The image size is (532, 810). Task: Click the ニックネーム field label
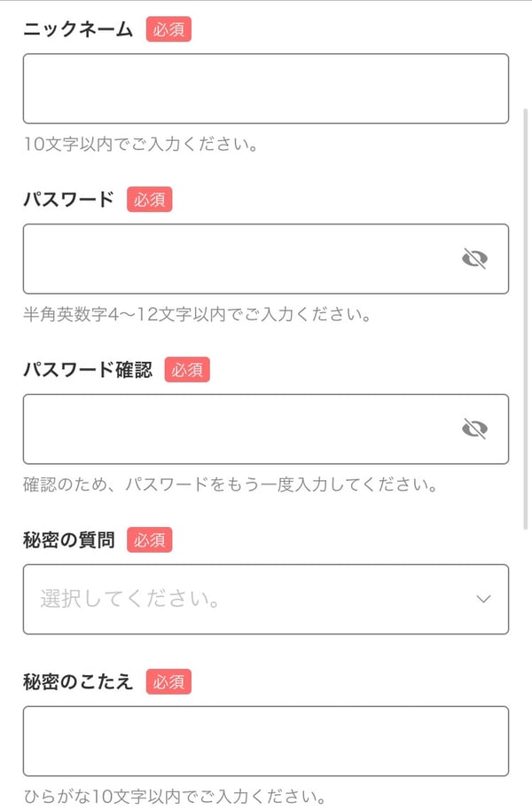(x=78, y=29)
